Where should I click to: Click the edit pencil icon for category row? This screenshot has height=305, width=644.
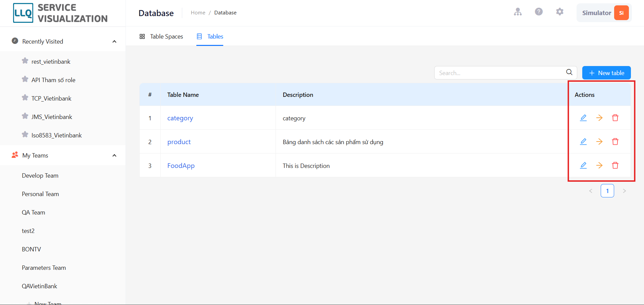coord(583,118)
